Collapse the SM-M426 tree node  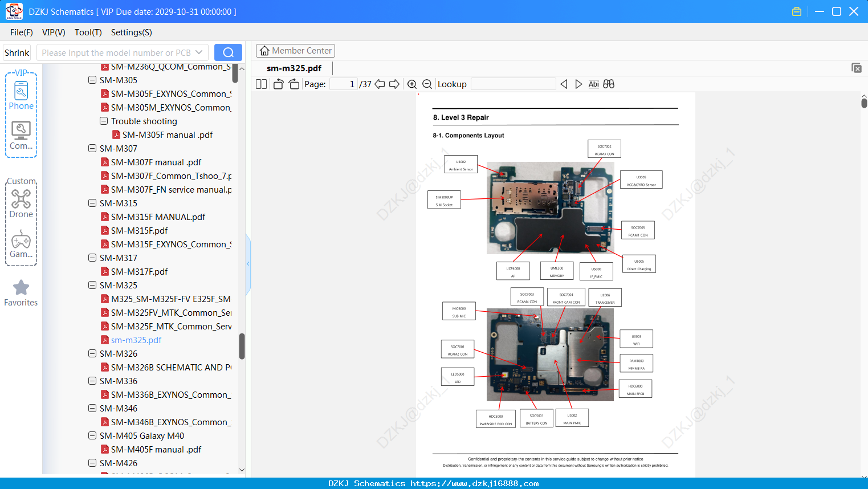(x=92, y=463)
